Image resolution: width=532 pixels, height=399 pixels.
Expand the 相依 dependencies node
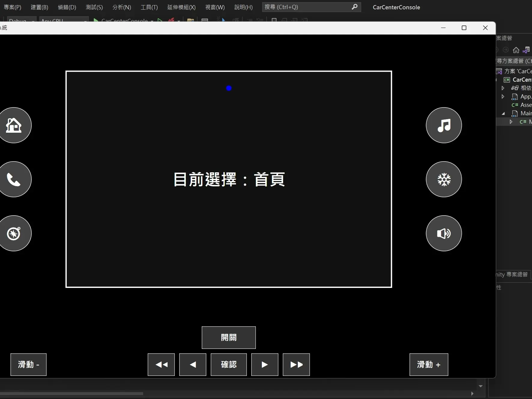(503, 88)
